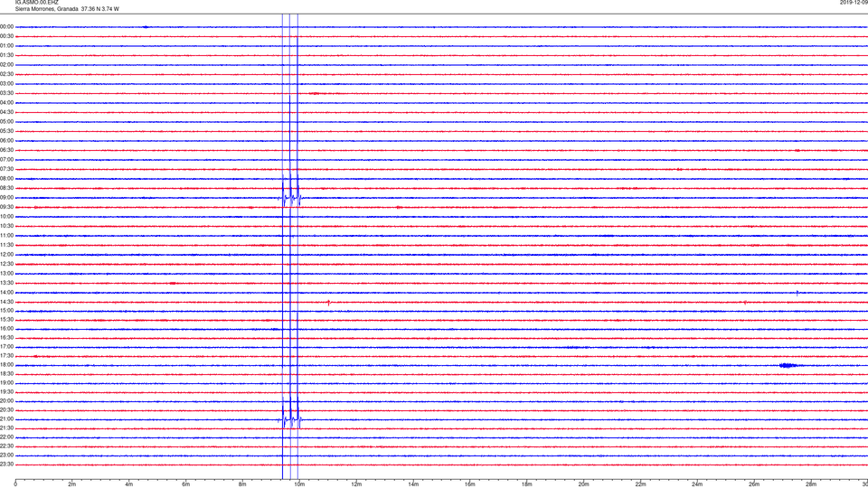This screenshot has height=488, width=868.
Task: Select the 09:00 trace time label
Action: (x=6, y=198)
